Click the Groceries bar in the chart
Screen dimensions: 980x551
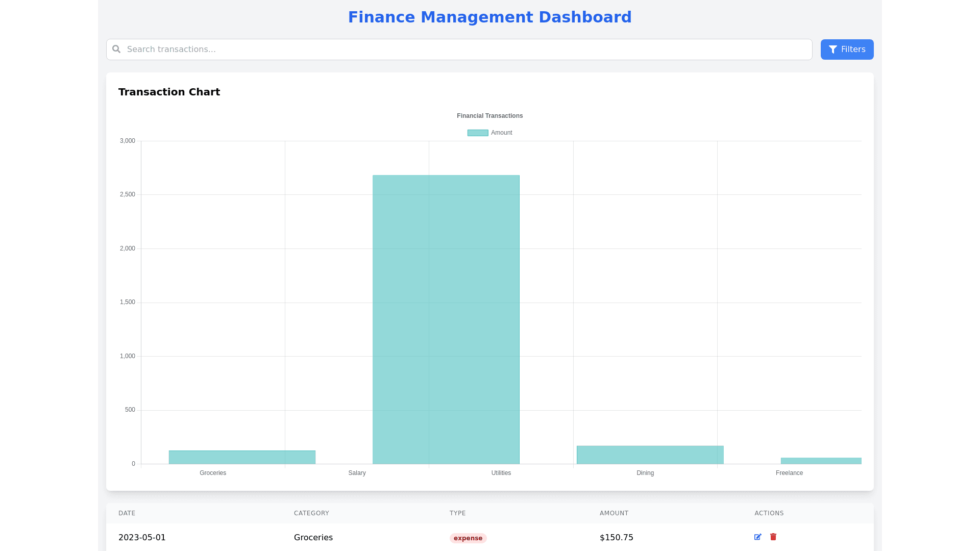pyautogui.click(x=242, y=457)
